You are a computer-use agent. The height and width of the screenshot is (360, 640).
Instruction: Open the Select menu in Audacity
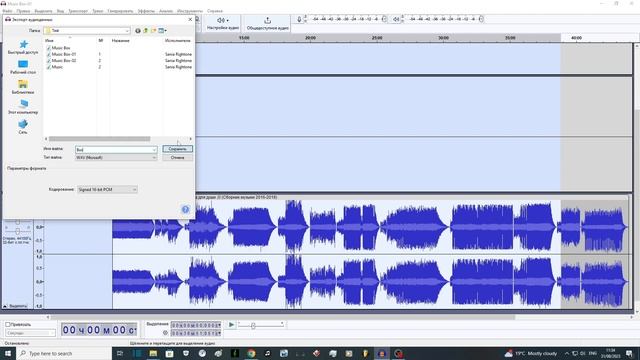point(43,11)
